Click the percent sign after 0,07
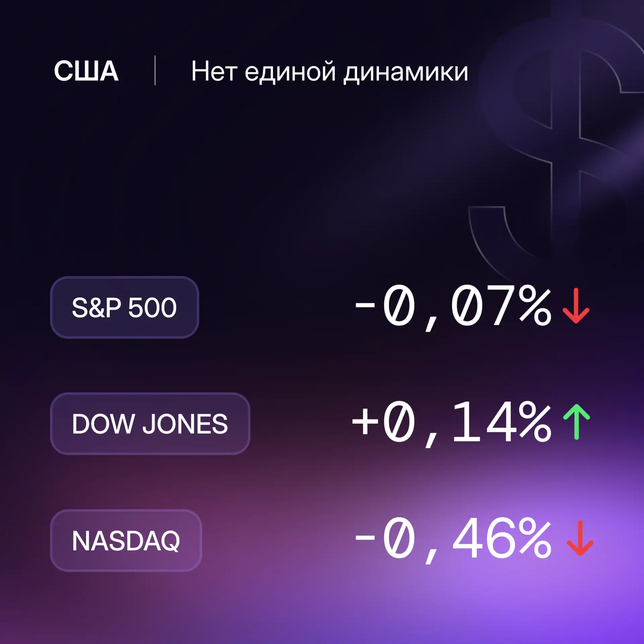Screen dimensions: 644x644 tap(535, 305)
